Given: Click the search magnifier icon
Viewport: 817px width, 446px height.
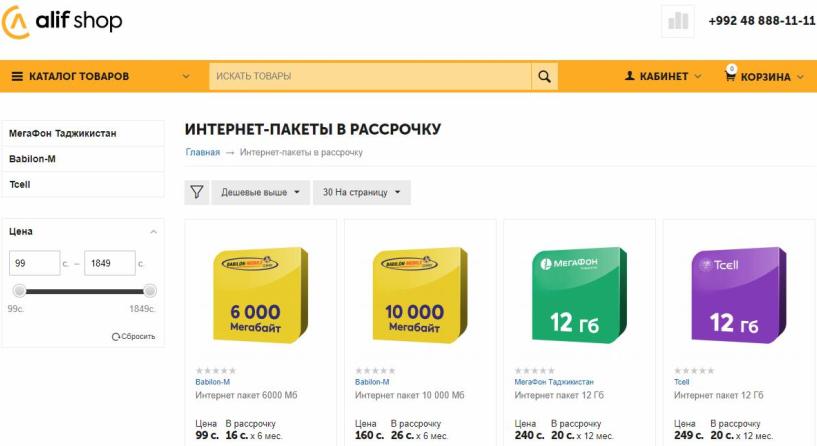Looking at the screenshot, I should 544,76.
